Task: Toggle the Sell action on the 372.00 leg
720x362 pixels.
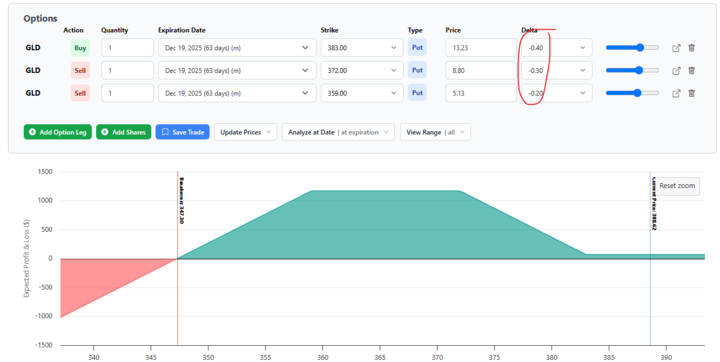Action: 80,71
